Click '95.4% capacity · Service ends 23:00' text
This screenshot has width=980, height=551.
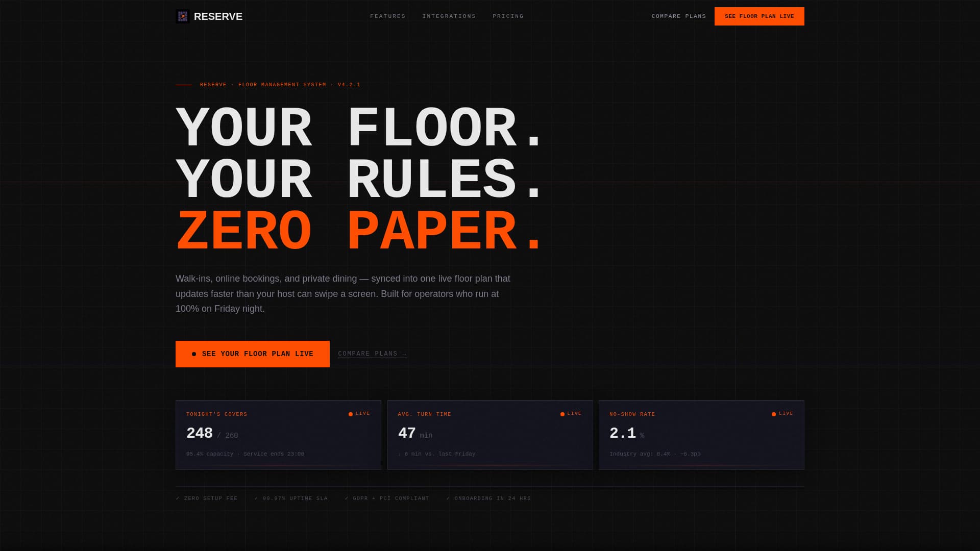tap(245, 454)
